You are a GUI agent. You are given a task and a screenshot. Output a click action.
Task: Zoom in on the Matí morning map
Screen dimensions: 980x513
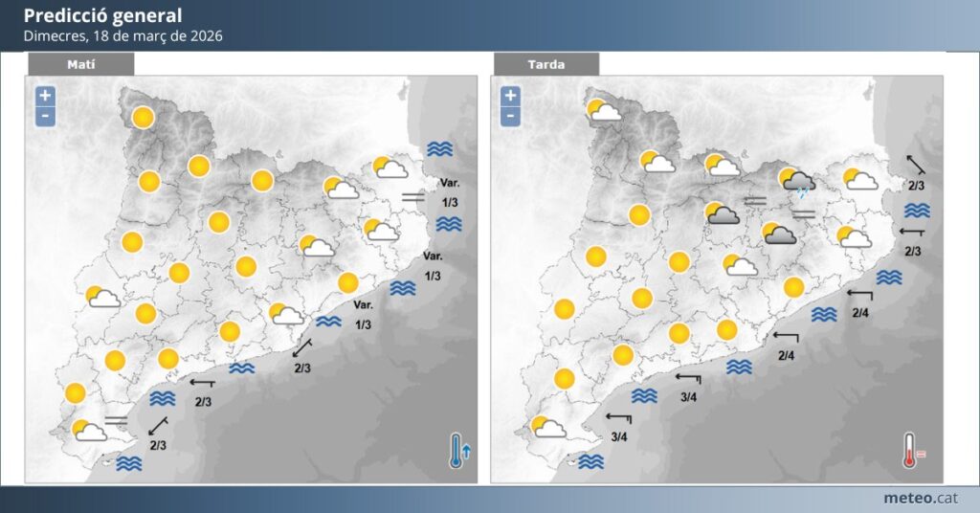click(x=45, y=96)
